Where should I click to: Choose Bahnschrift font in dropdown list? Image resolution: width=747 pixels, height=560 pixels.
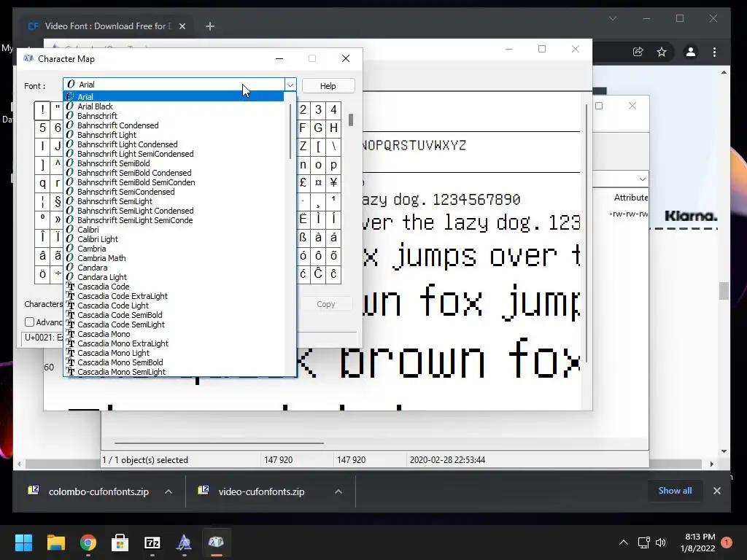tap(174, 116)
